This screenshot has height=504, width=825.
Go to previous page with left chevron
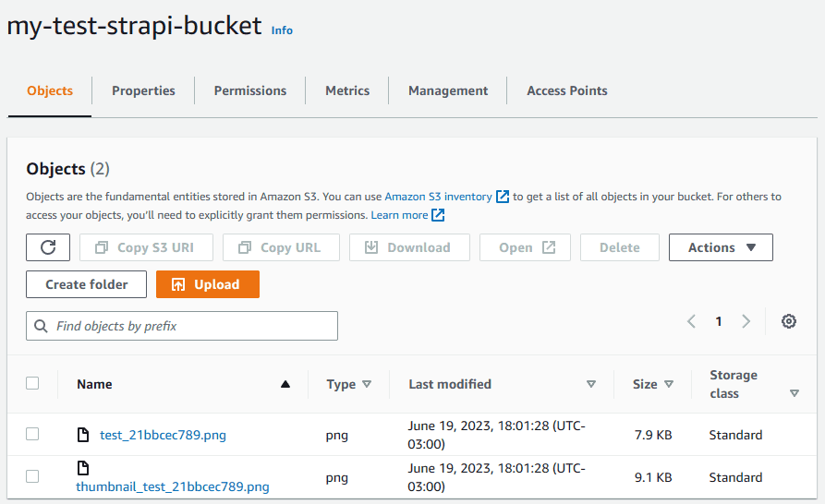691,321
